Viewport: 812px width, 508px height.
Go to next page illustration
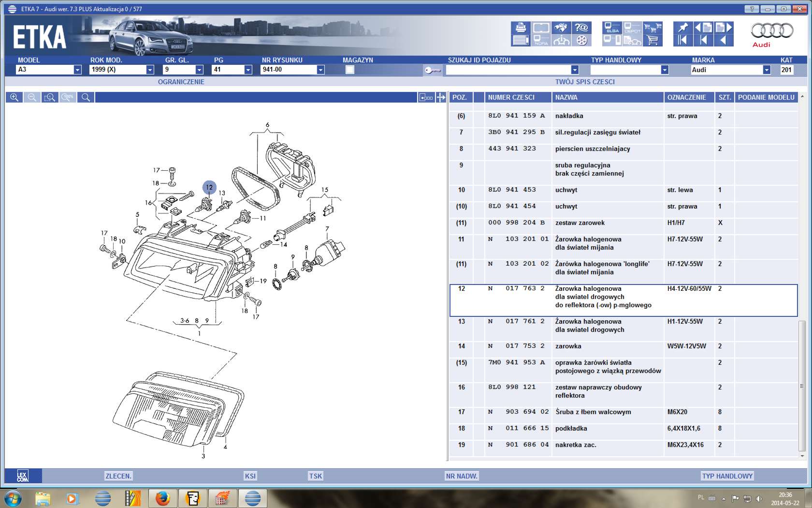click(724, 28)
